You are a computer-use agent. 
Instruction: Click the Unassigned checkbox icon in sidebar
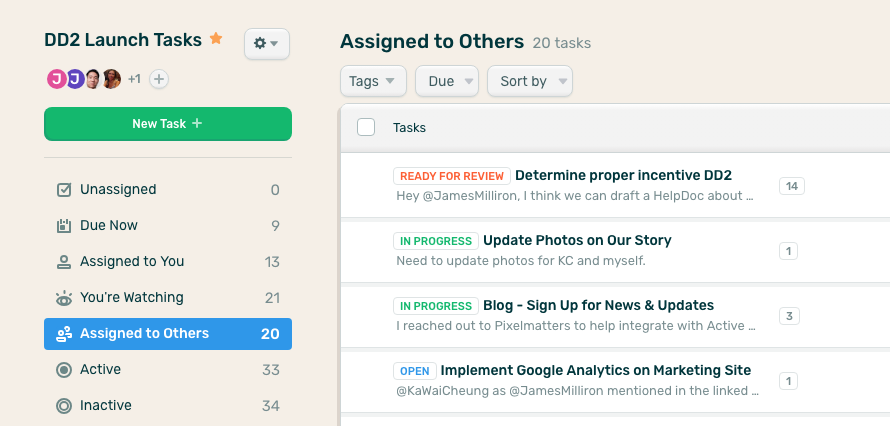64,190
